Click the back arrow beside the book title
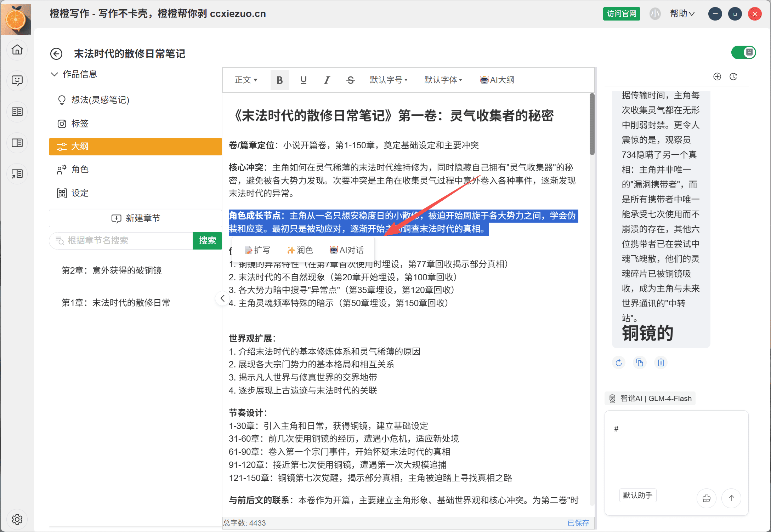 pos(56,54)
